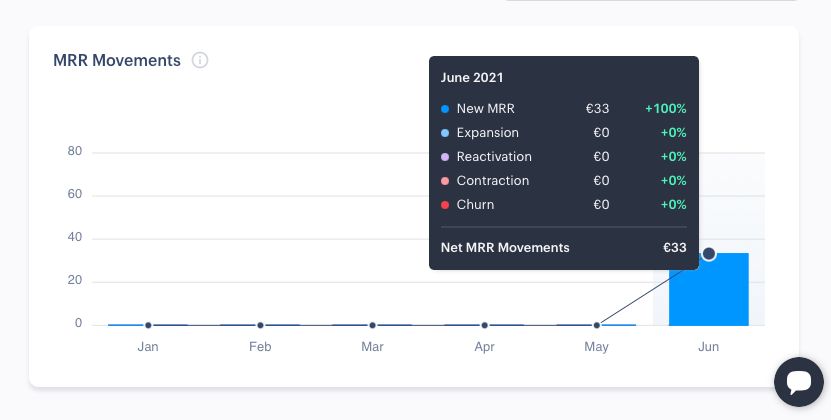Click the Reactivation purple legend dot
Viewport: 831px width, 420px height.
coord(445,157)
